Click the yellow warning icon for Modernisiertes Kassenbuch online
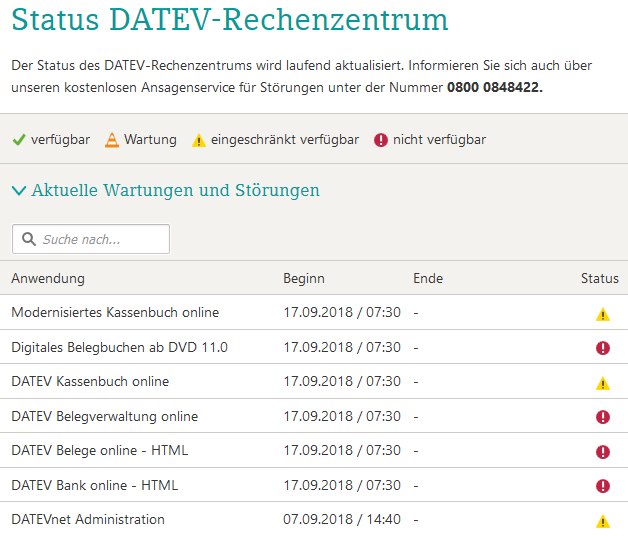The height and width of the screenshot is (540, 628). pos(602,314)
